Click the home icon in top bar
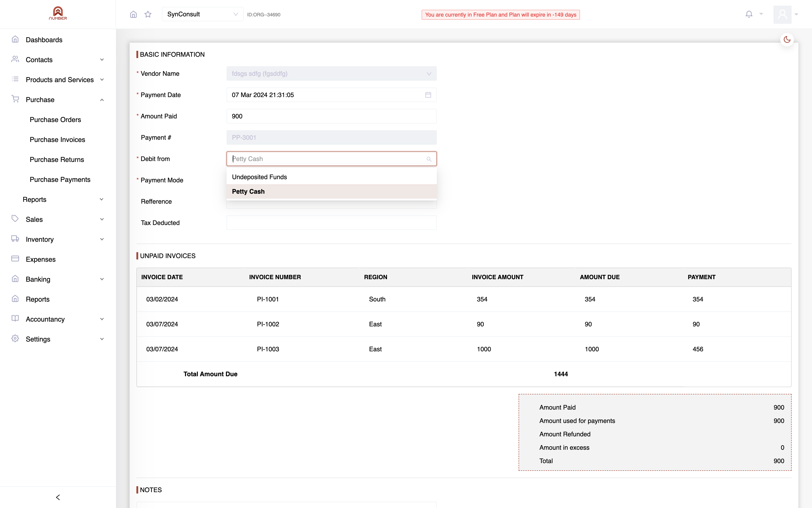Image resolution: width=812 pixels, height=508 pixels. click(133, 14)
